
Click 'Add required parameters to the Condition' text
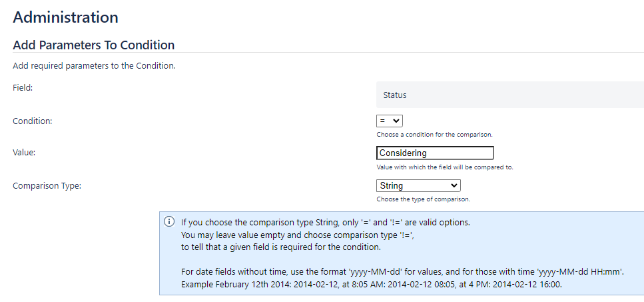click(94, 66)
